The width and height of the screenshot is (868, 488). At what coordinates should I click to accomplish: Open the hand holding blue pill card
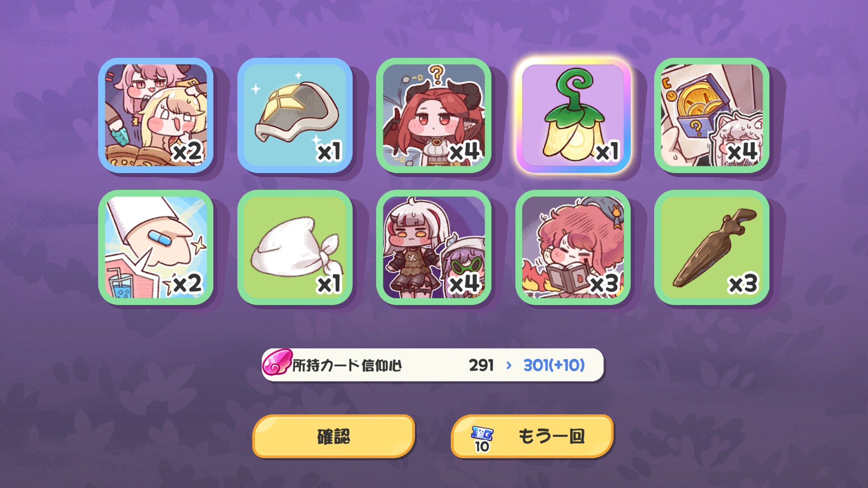(156, 247)
